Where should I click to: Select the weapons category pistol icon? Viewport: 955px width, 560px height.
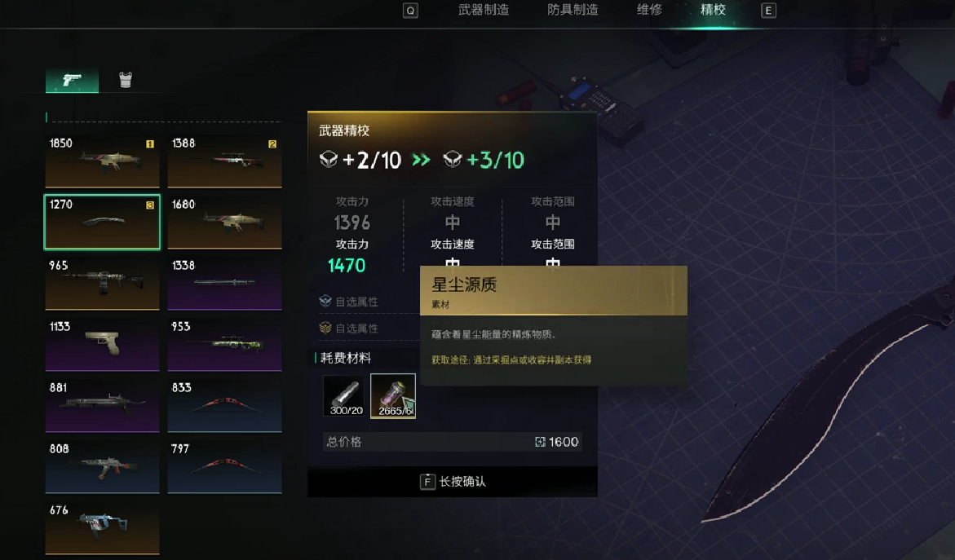point(72,80)
